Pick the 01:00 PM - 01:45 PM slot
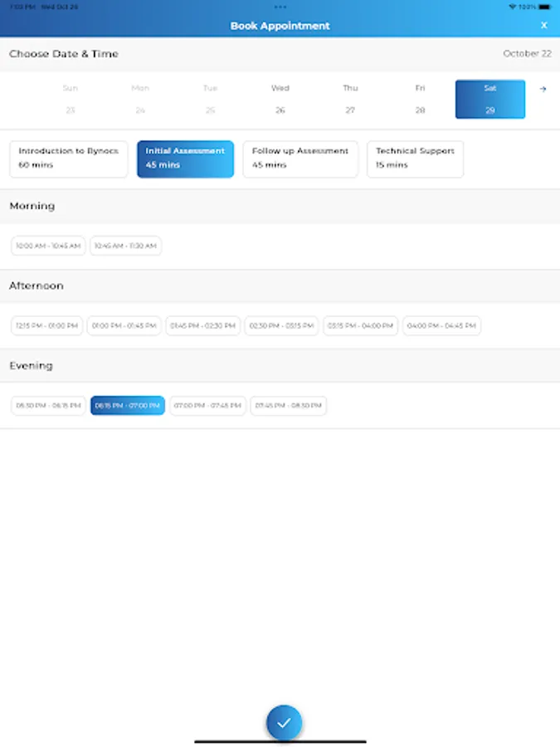560x747 pixels. tap(124, 326)
